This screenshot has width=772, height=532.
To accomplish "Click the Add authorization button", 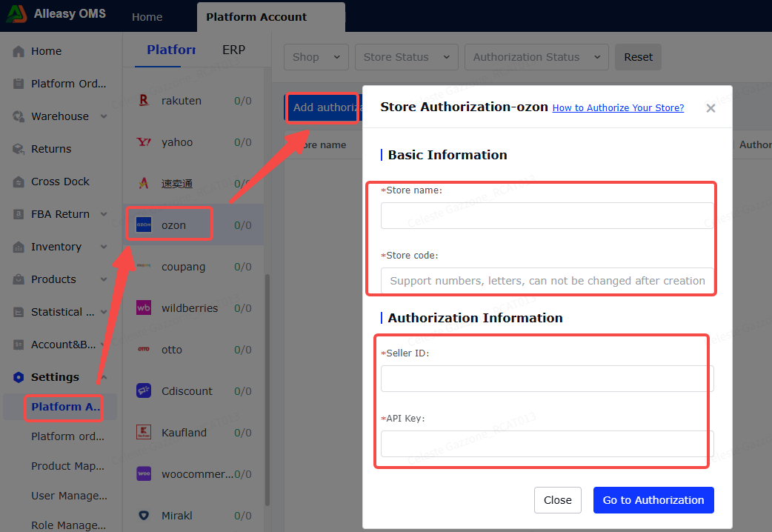I will click(x=324, y=107).
